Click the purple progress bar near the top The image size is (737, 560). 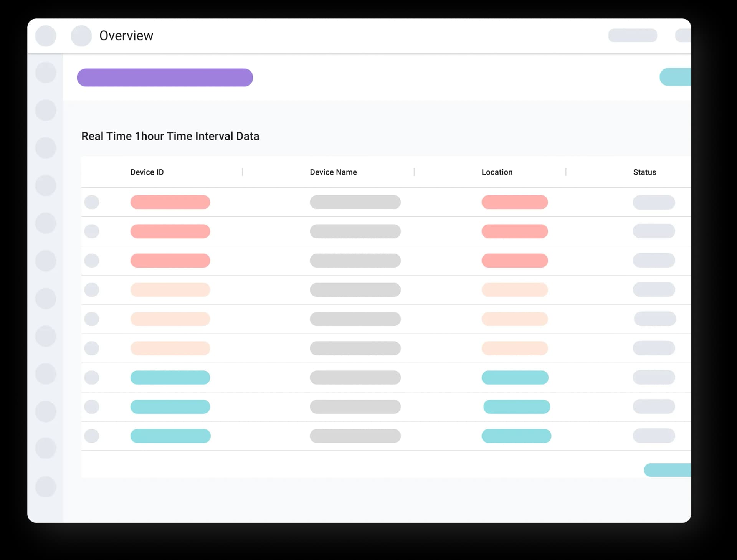pyautogui.click(x=165, y=77)
